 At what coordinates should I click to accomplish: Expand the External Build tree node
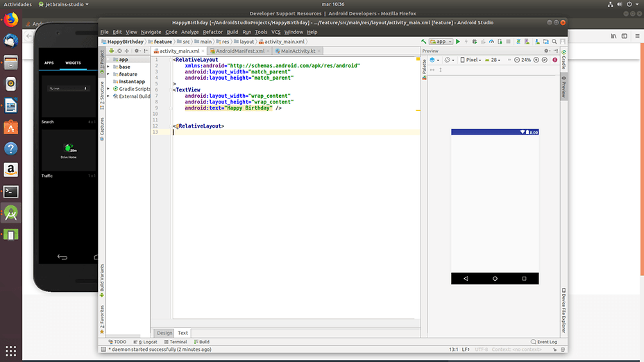[x=108, y=96]
